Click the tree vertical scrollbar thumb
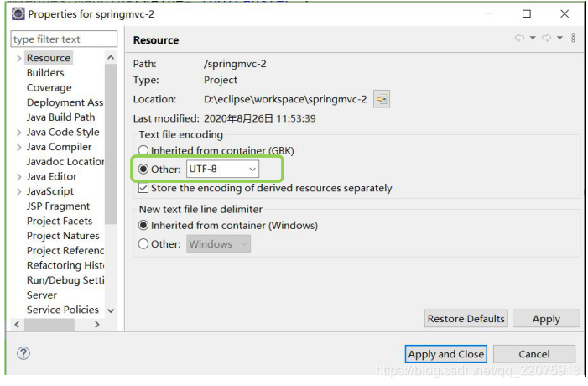 [x=111, y=144]
